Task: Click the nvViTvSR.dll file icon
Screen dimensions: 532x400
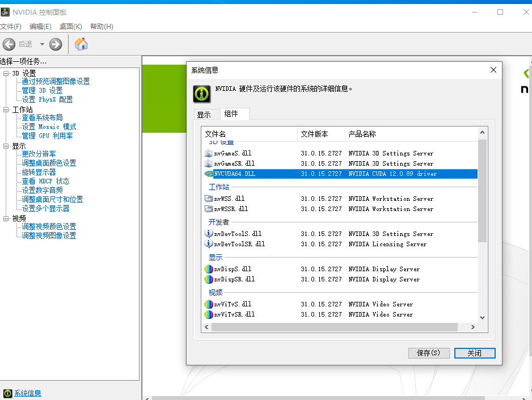Action: 209,314
